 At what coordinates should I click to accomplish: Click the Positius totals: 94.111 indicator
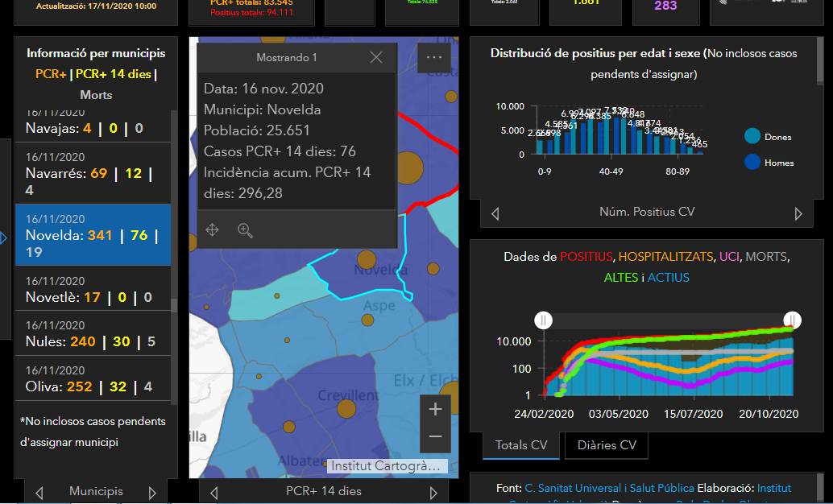252,12
